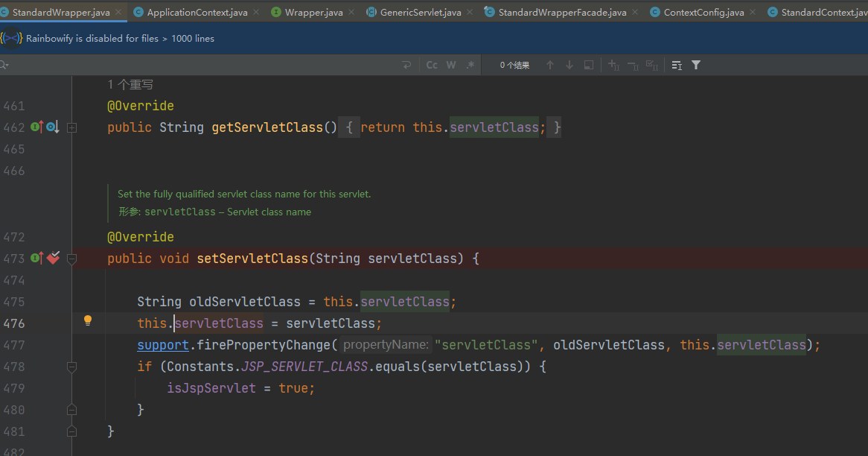Collapse the setServletClass method fold on line 473
The width and height of the screenshot is (868, 456).
click(72, 259)
